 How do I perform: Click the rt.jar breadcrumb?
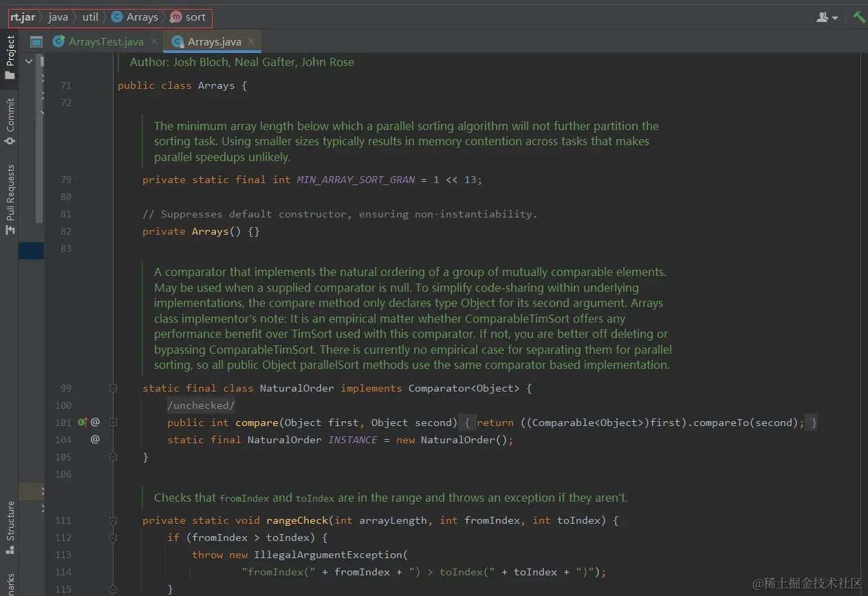coord(23,17)
